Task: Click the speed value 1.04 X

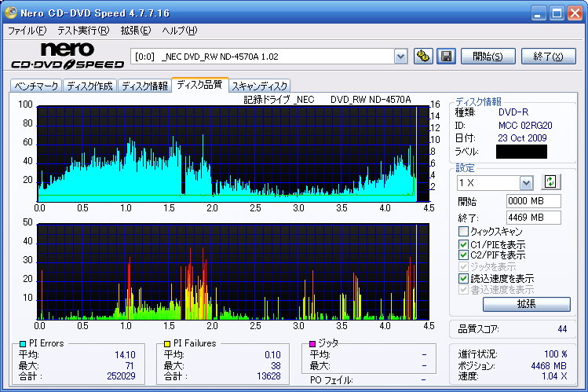Action: click(554, 376)
